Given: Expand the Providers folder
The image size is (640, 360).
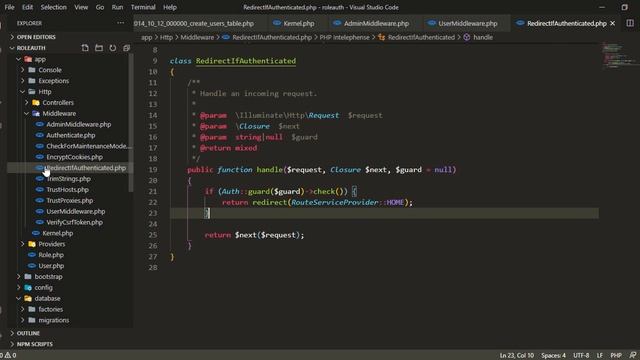Looking at the screenshot, I should (51, 244).
